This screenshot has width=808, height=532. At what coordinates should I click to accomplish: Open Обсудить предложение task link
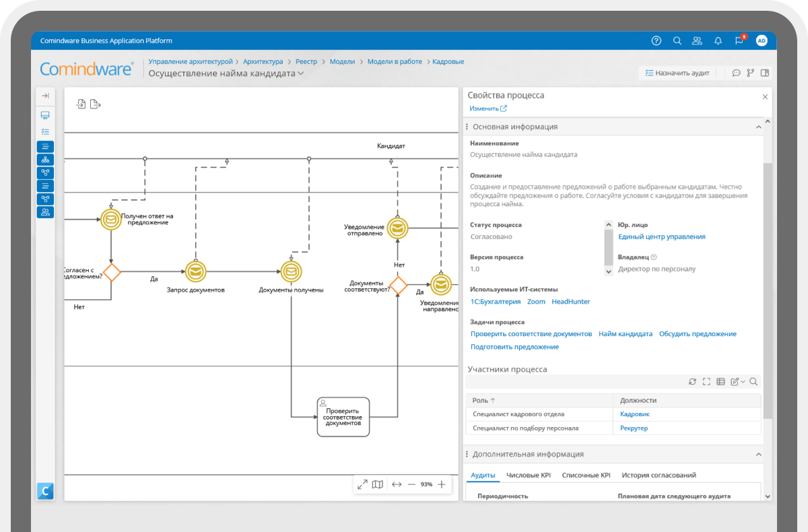point(698,334)
